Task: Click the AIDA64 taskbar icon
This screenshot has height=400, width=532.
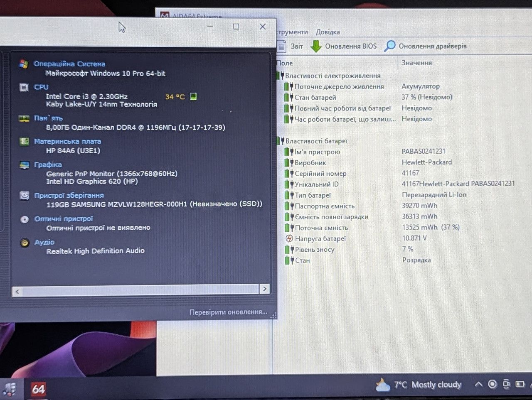Action: 38,389
